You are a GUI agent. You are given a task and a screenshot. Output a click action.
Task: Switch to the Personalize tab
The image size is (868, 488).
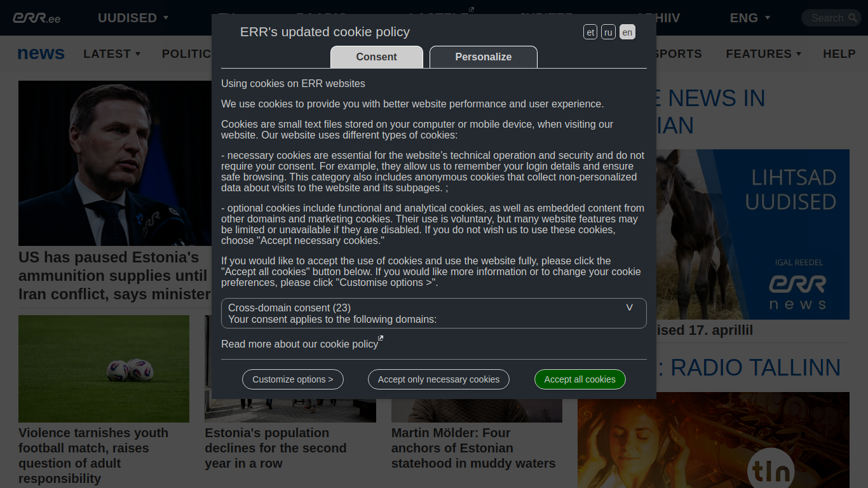coord(484,57)
